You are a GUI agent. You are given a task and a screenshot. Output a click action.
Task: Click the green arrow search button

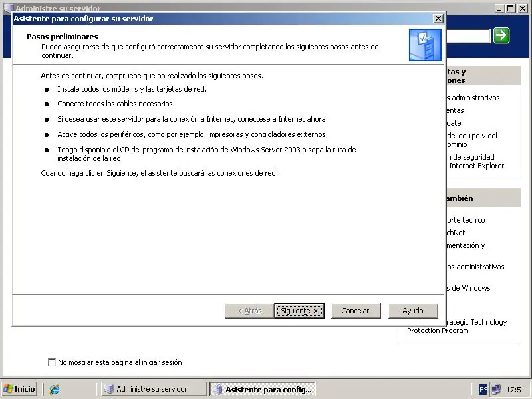click(x=501, y=35)
